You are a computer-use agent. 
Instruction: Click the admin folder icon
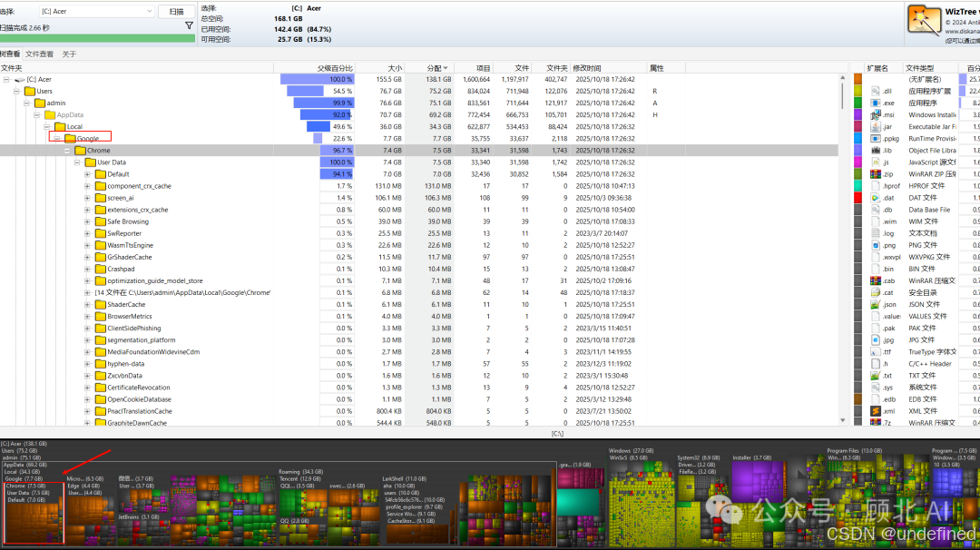(40, 103)
